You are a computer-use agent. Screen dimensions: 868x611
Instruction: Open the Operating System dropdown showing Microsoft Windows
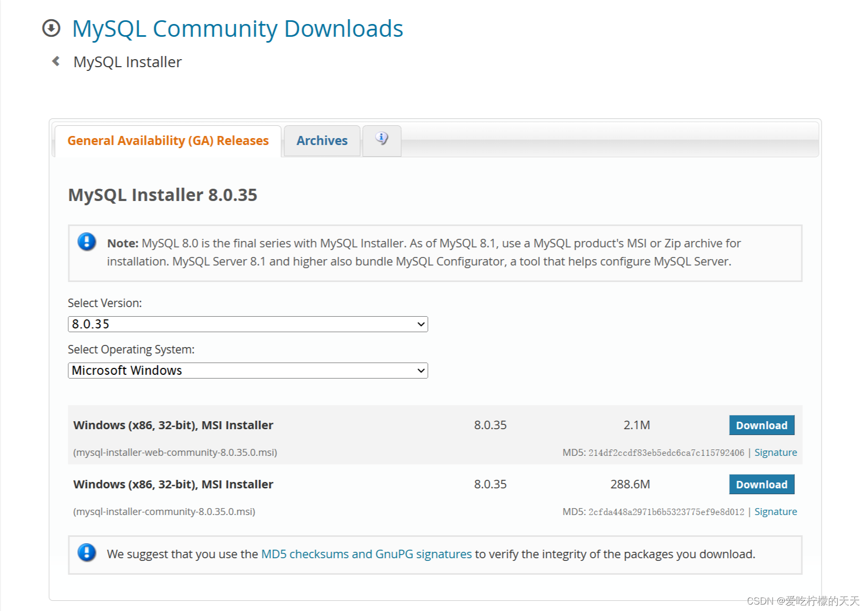point(248,371)
